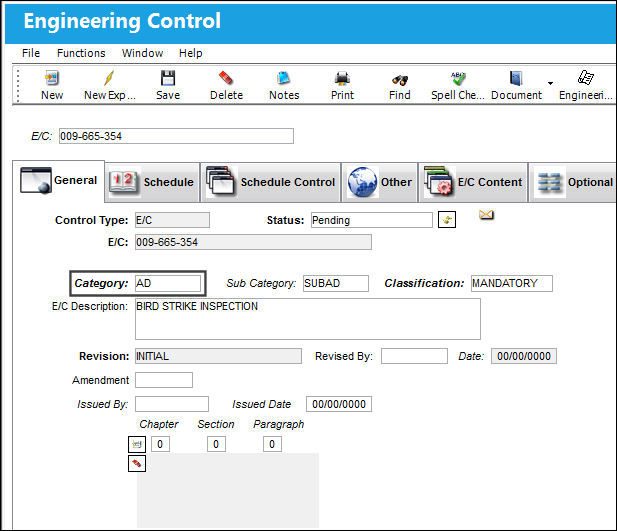This screenshot has height=531, width=617.
Task: Click the Issued By field
Action: [x=172, y=404]
